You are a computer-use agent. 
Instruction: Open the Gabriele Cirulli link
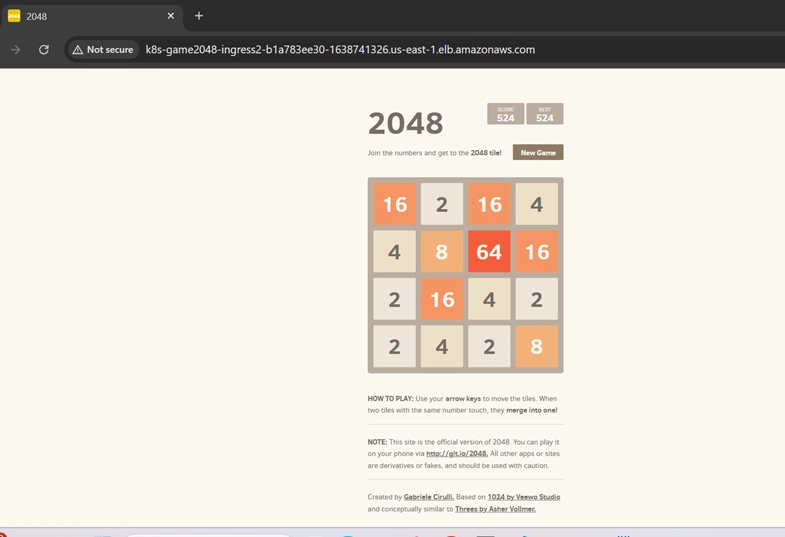coord(429,497)
